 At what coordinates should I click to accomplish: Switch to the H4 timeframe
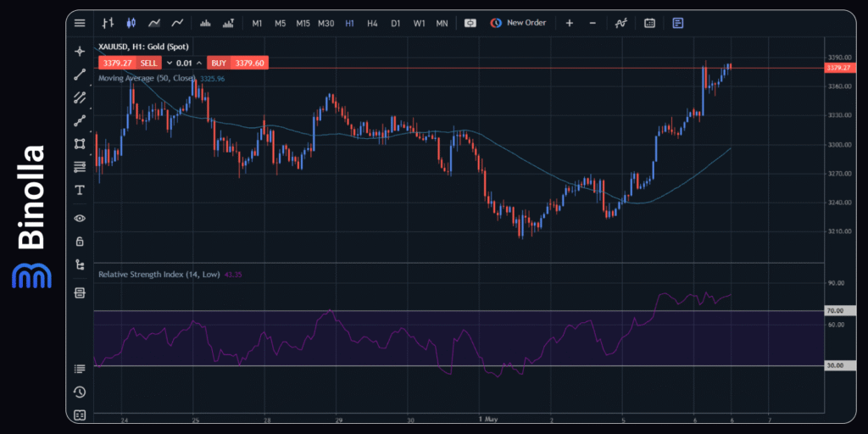pos(372,23)
